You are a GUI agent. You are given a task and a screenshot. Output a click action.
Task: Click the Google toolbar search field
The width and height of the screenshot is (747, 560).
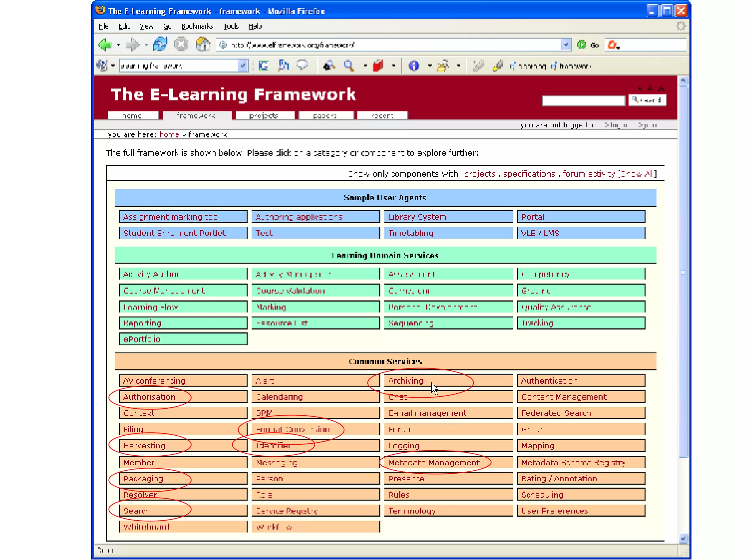coord(179,66)
